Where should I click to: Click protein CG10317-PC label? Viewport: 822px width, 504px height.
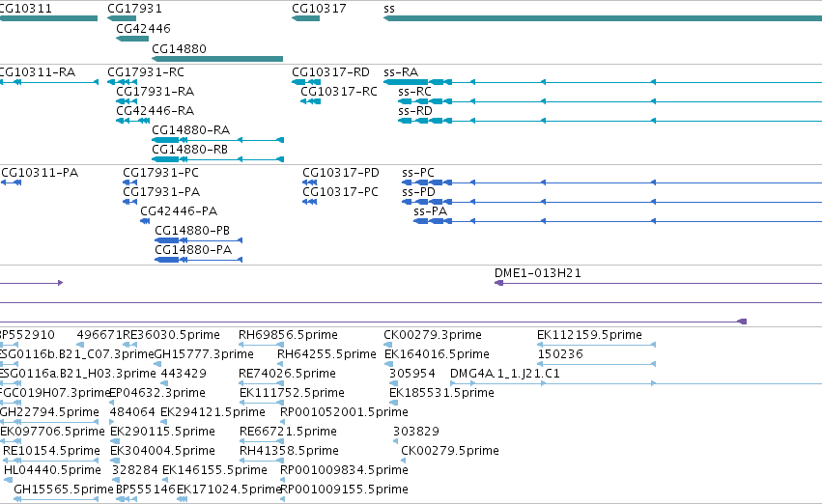(340, 192)
